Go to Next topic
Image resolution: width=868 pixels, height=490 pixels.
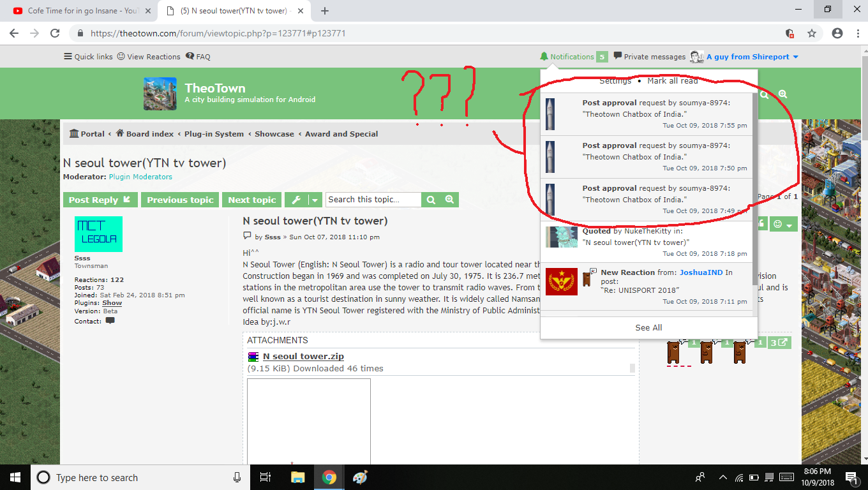point(252,200)
